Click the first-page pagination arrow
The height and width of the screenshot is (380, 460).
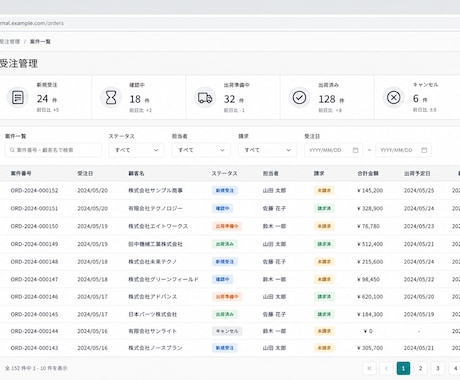(x=369, y=368)
